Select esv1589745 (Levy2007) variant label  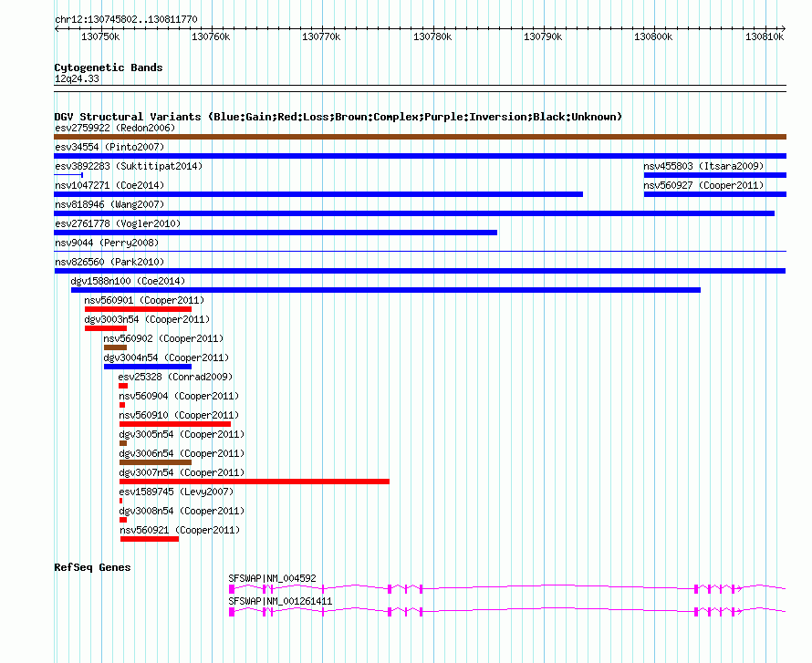tap(176, 492)
